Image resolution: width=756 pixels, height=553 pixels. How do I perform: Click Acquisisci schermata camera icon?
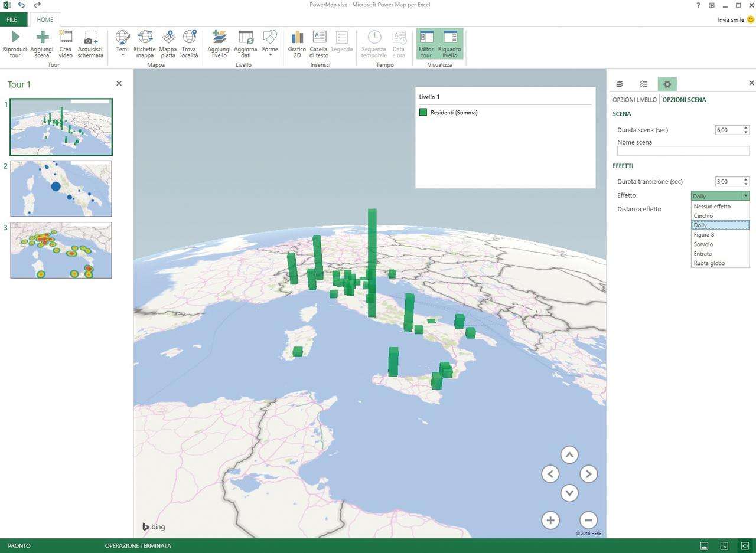90,38
